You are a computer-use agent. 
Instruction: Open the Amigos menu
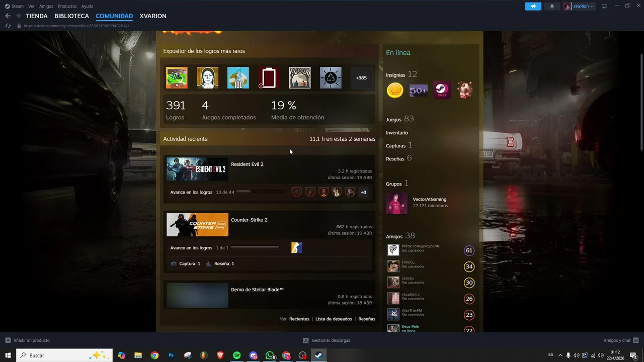(46, 6)
